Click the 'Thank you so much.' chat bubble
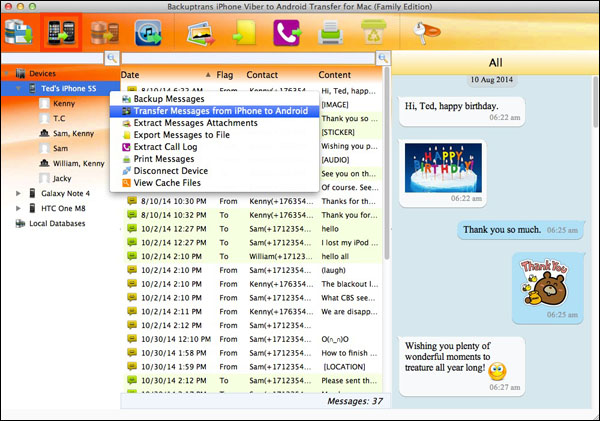This screenshot has height=421, width=600. (x=520, y=230)
